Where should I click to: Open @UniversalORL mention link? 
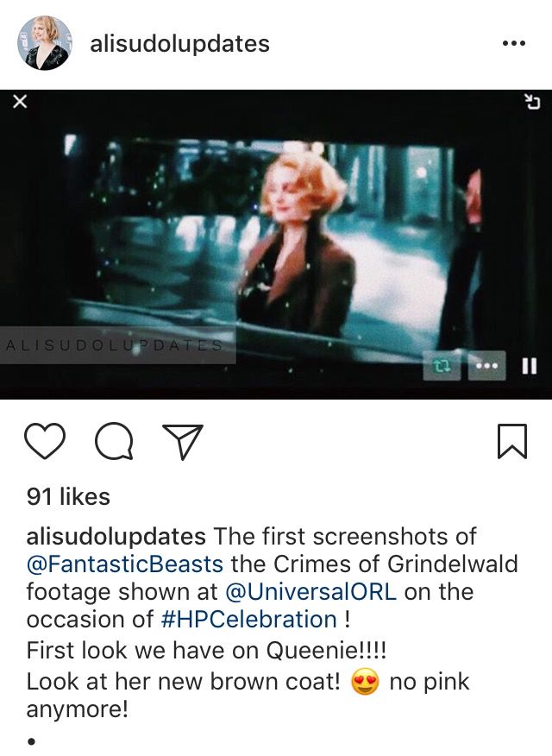click(x=310, y=591)
